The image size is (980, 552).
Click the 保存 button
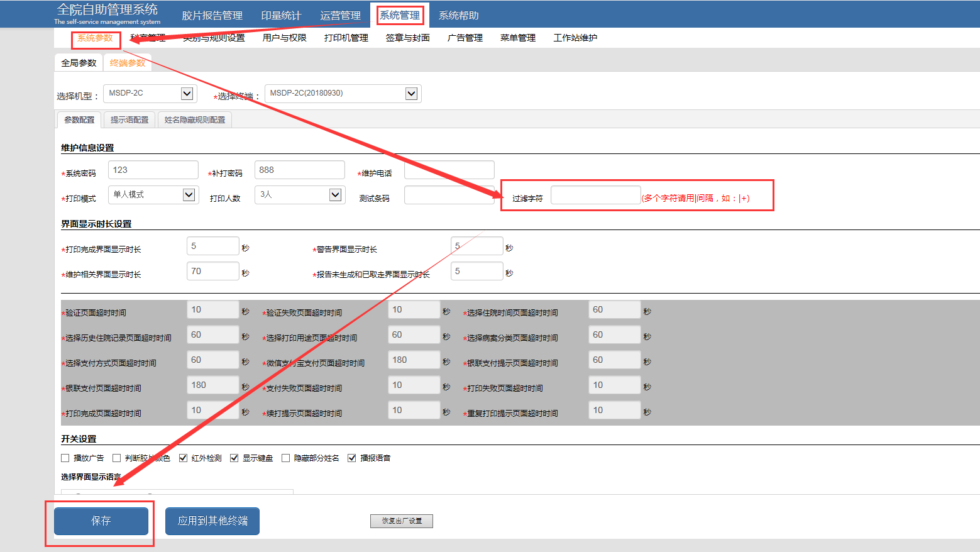[x=101, y=521]
